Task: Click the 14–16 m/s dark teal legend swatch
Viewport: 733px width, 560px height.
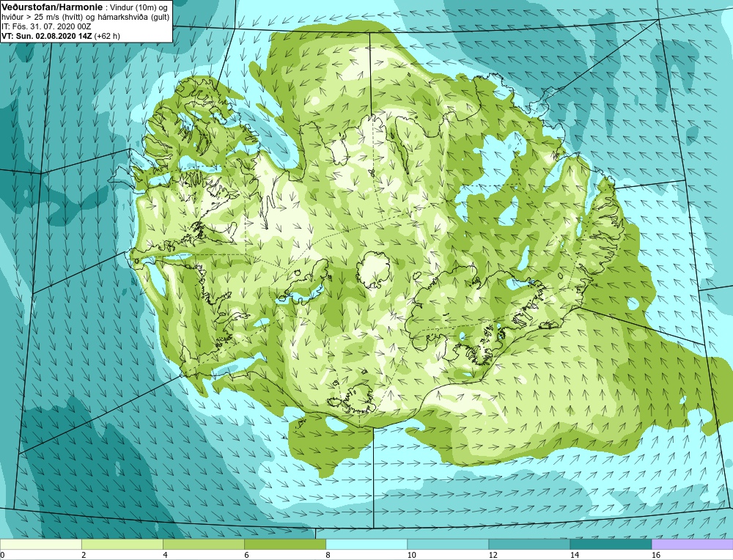Action: pyautogui.click(x=610, y=545)
